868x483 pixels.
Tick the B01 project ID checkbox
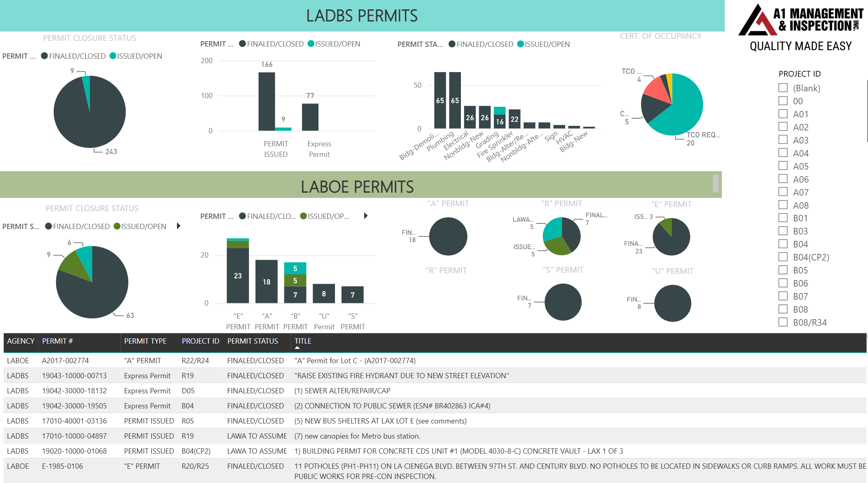coord(783,218)
